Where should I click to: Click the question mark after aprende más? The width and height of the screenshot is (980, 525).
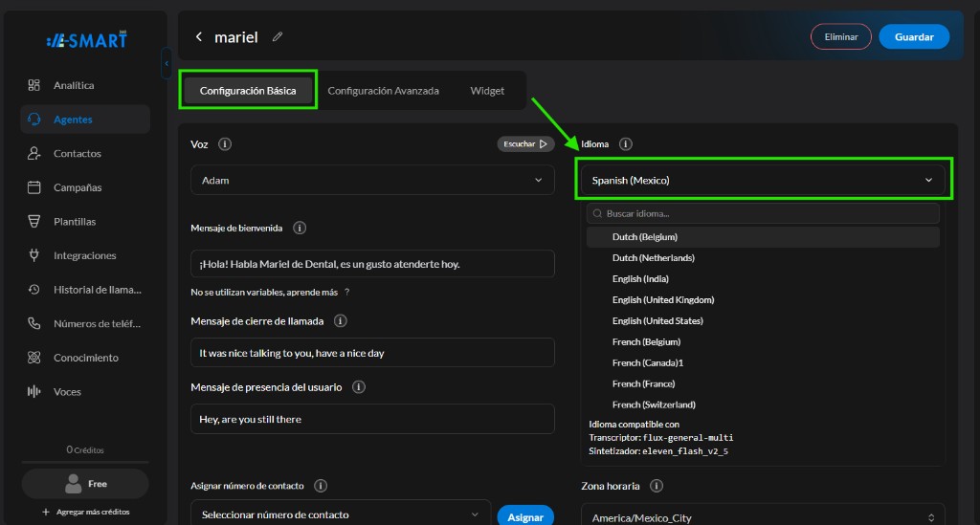tap(346, 293)
